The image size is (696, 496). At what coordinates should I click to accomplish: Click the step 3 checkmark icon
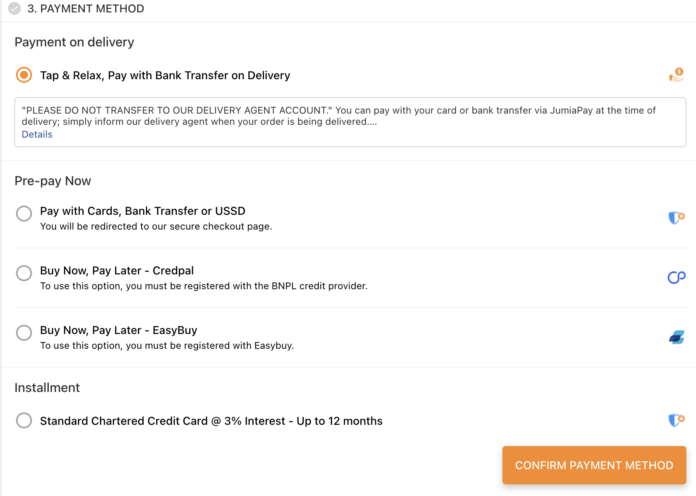pyautogui.click(x=14, y=9)
